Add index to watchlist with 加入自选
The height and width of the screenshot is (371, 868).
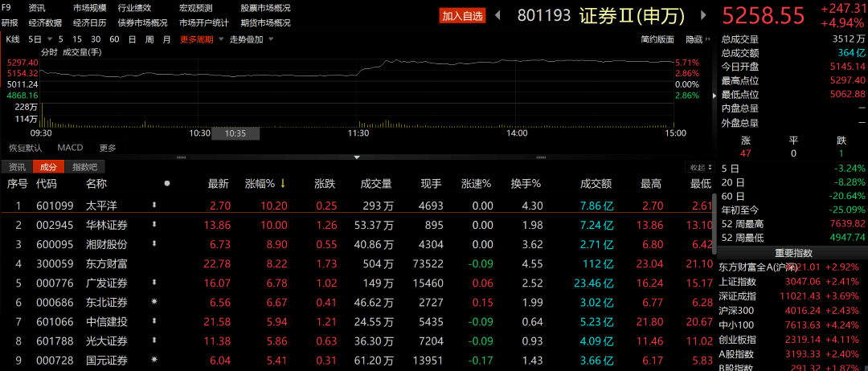tap(463, 16)
